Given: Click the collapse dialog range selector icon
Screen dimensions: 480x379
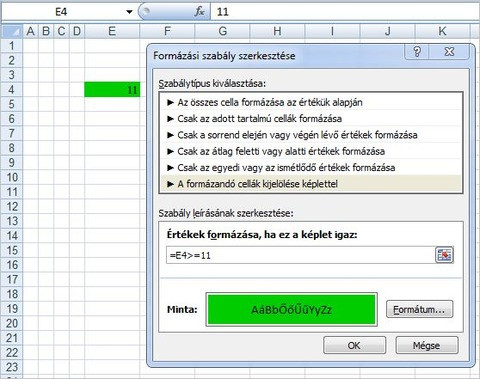Looking at the screenshot, I should (x=444, y=255).
